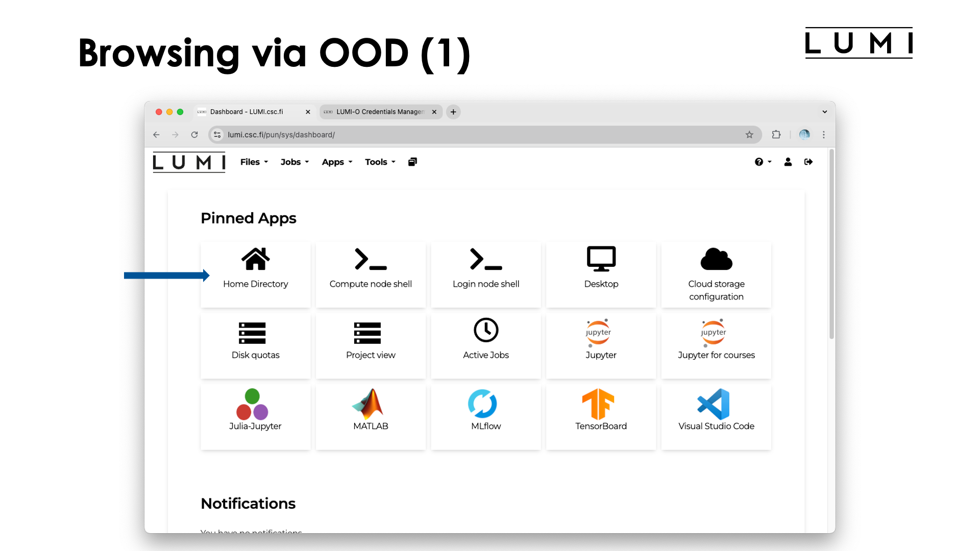Click the Tools menu item
This screenshot has height=551, width=980.
[x=378, y=161]
